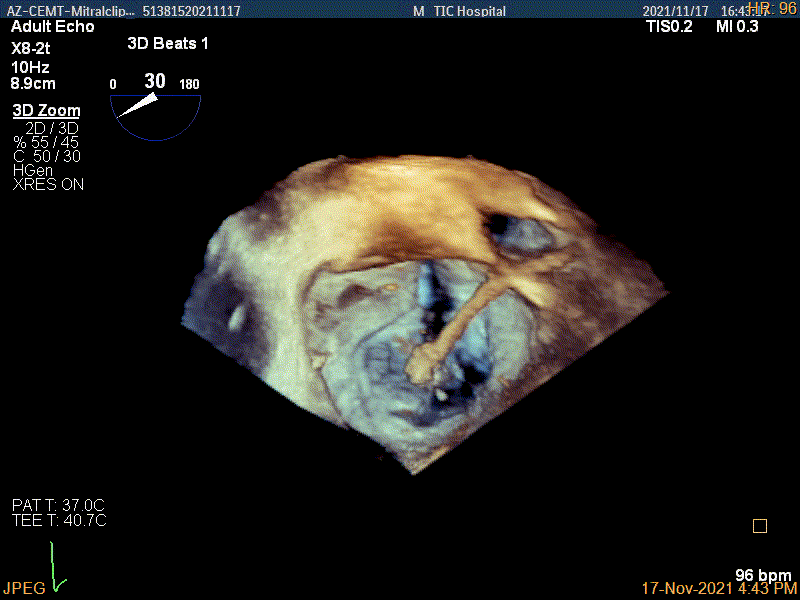Click the 10Hz frame rate value
800x600 pixels.
pos(29,66)
